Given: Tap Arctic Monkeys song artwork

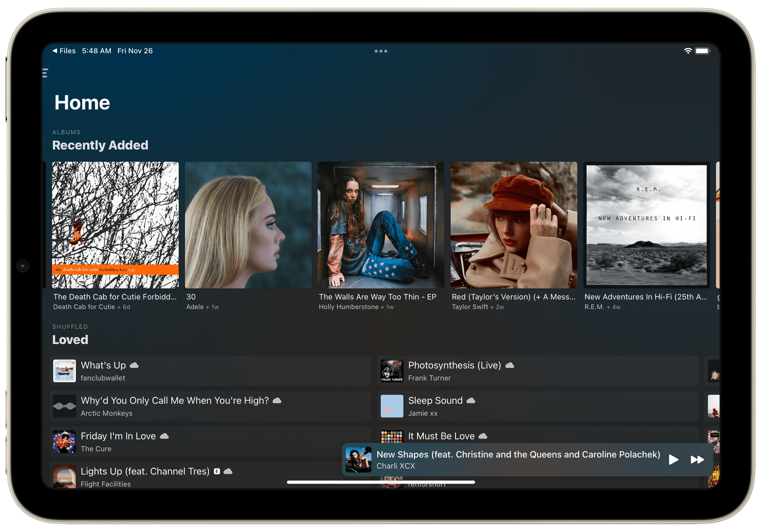Looking at the screenshot, I should (64, 406).
